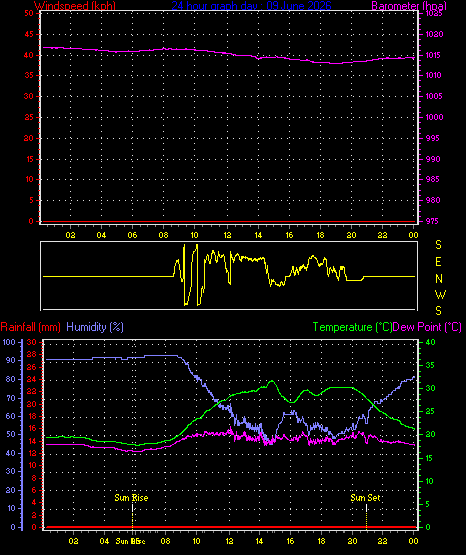
Task: Click humidity axis value "60"
Action: click(x=11, y=416)
